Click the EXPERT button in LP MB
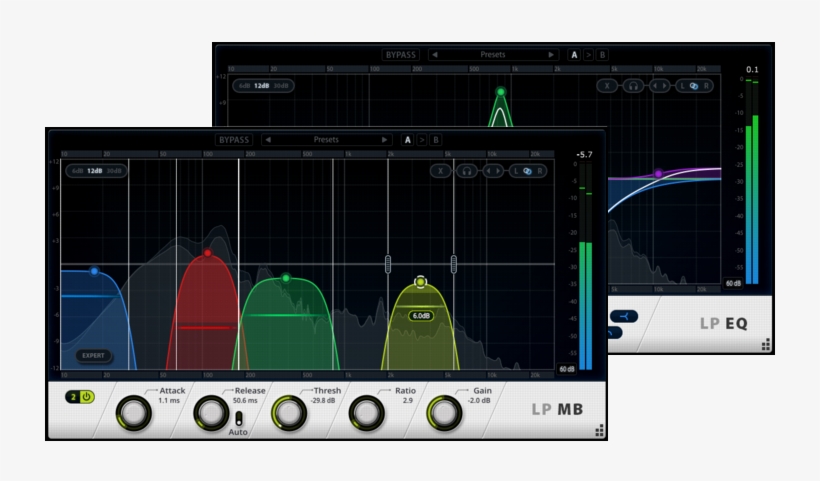Image resolution: width=820 pixels, height=481 pixels. pyautogui.click(x=93, y=356)
